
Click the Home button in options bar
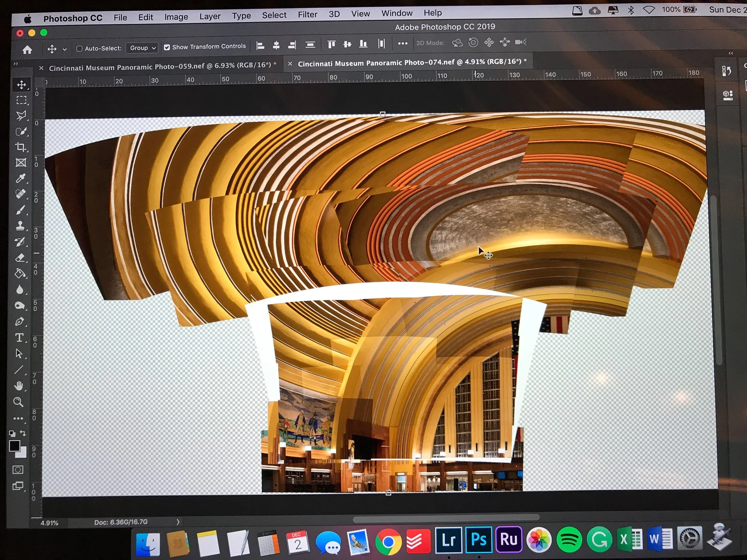[x=27, y=50]
